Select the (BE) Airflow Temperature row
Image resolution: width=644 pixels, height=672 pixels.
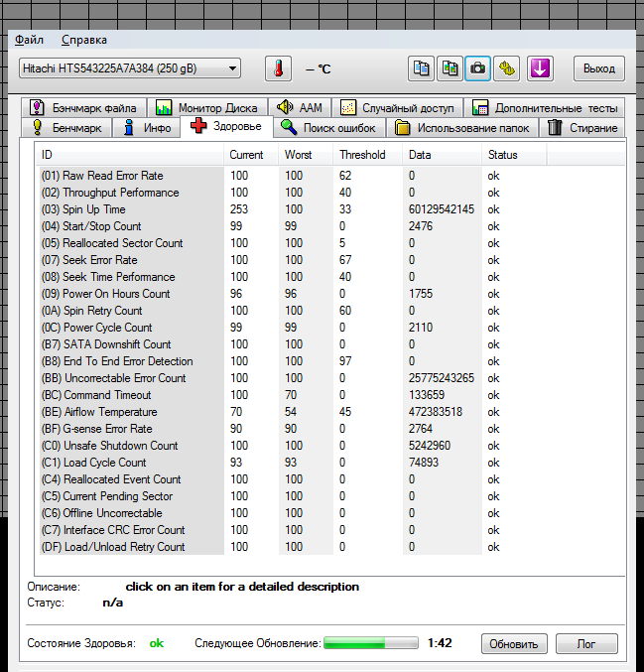click(292, 412)
